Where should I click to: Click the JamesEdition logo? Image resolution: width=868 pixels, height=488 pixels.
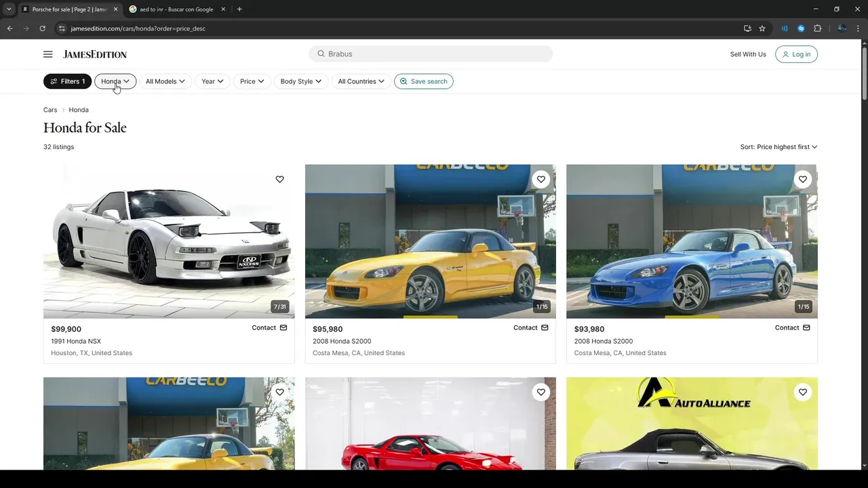click(x=95, y=54)
